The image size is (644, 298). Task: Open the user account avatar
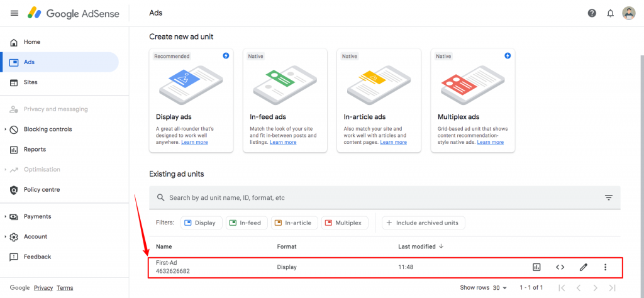[x=628, y=13]
